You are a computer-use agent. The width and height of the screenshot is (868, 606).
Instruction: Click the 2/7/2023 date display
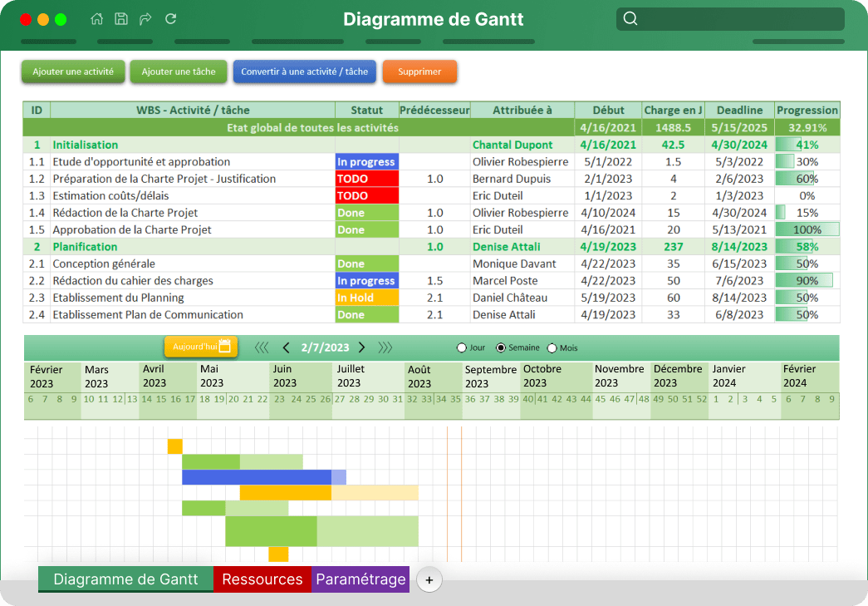click(325, 347)
